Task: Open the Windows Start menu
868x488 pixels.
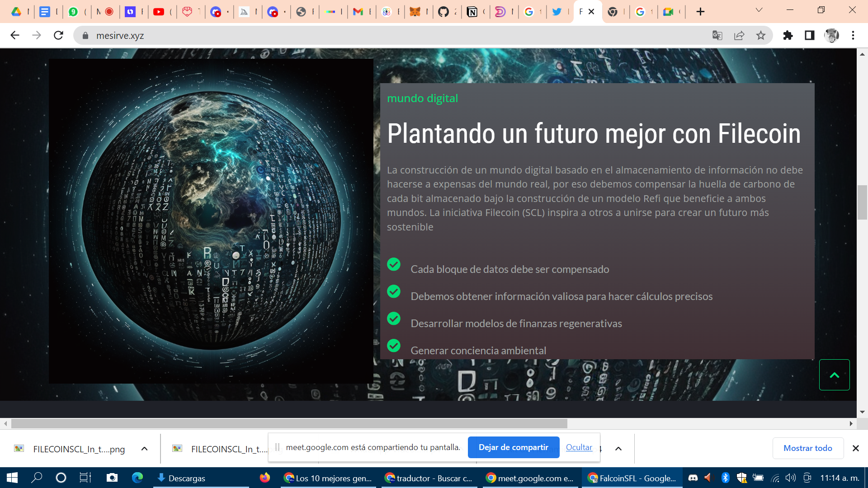Action: 12,478
